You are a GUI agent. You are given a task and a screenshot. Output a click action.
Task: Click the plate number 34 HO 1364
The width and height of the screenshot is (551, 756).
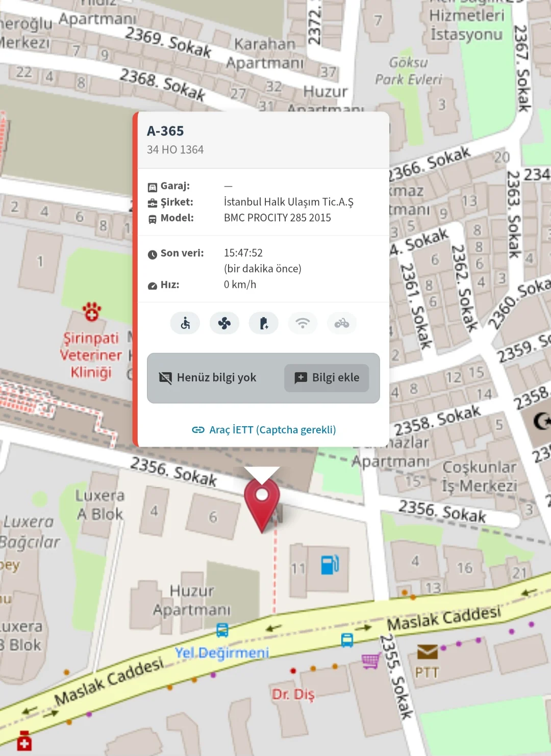click(175, 150)
